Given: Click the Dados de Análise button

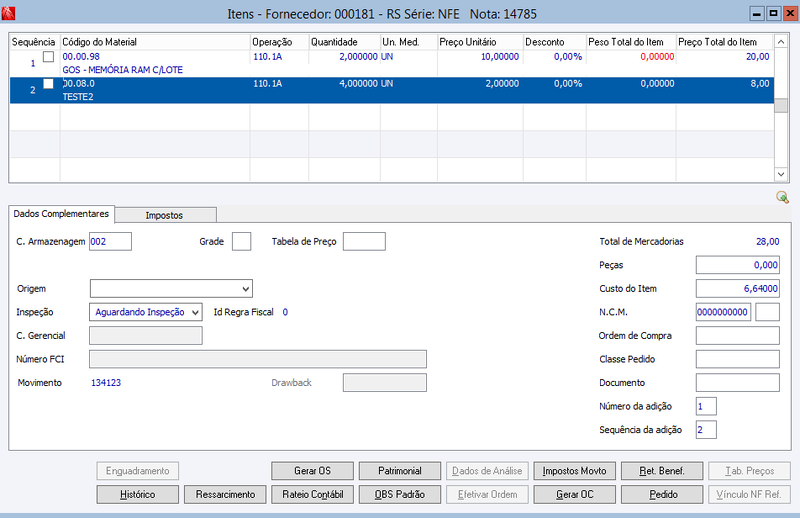Looking at the screenshot, I should [487, 471].
